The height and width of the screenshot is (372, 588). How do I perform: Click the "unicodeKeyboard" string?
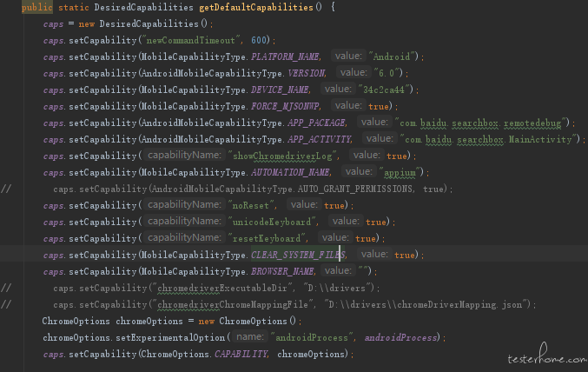click(272, 222)
